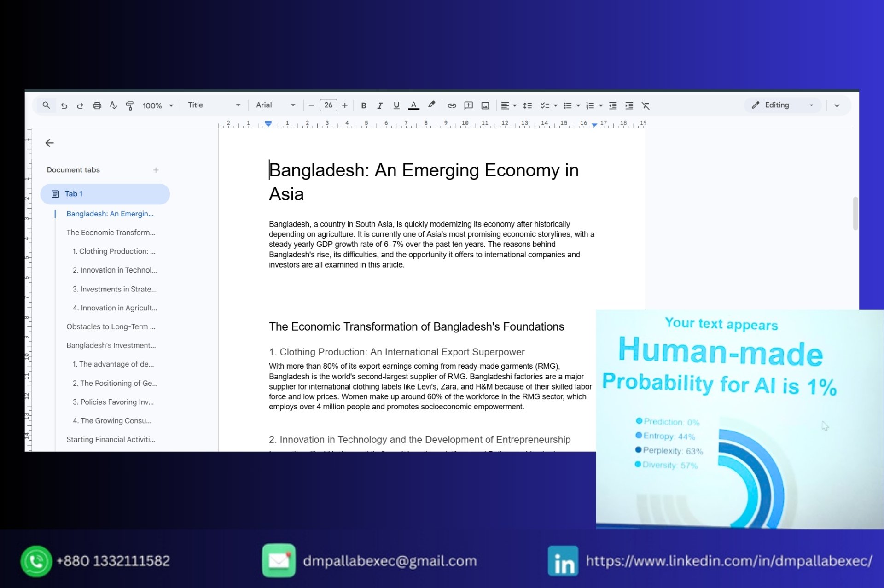Select the paint format tool
Viewport: 884px width, 588px height.
pos(130,105)
